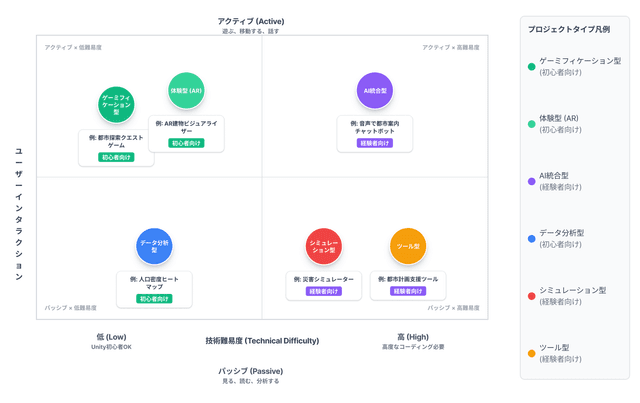Select the blue データ分析型 circle
This screenshot has width=640, height=403.
point(154,246)
